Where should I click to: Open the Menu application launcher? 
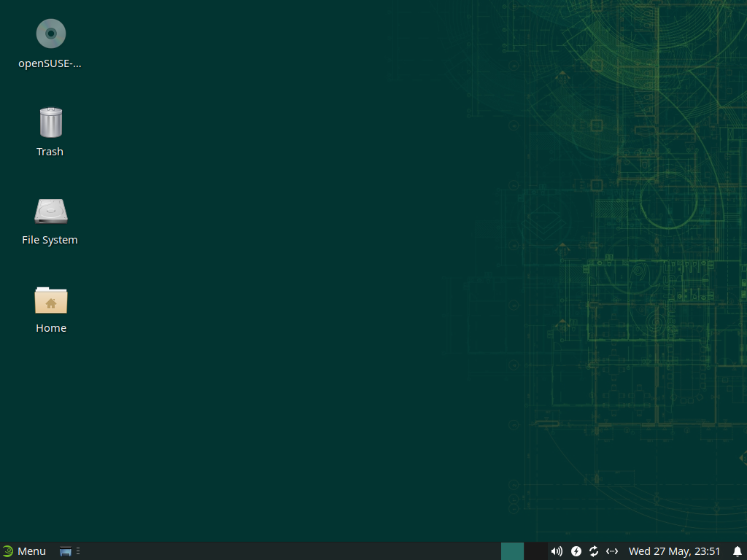31,551
